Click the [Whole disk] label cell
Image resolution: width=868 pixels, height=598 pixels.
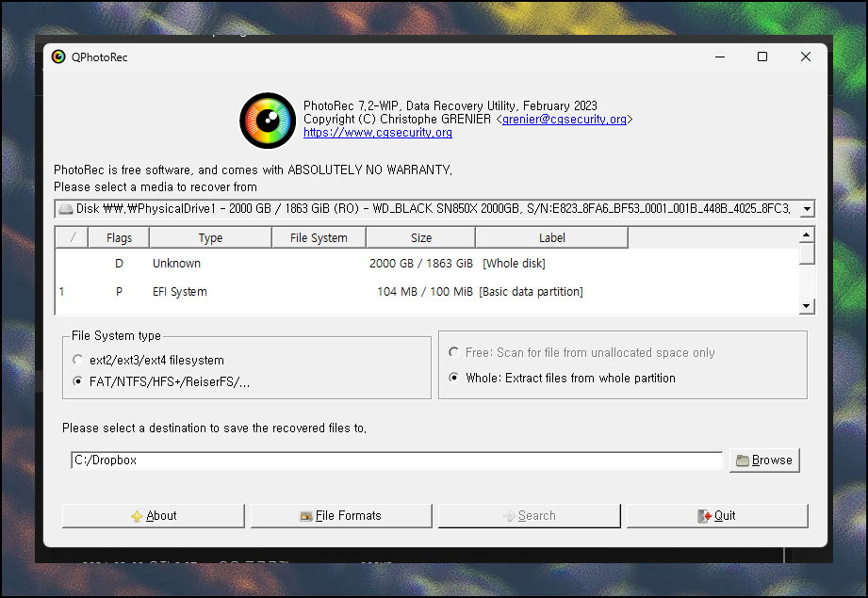click(x=514, y=264)
